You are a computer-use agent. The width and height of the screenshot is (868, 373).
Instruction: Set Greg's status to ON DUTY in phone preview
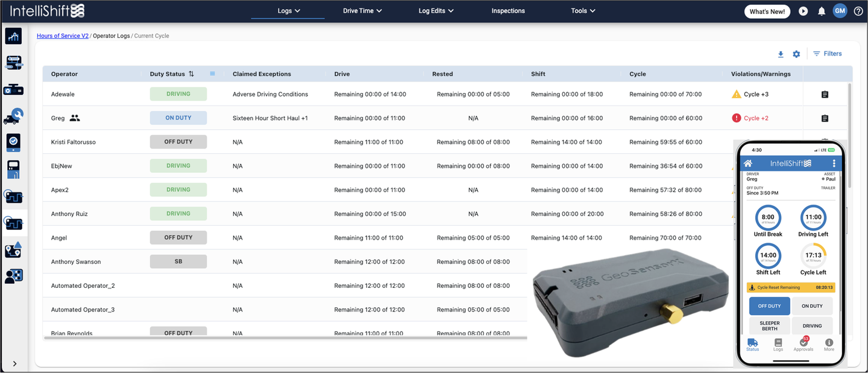[x=811, y=306]
